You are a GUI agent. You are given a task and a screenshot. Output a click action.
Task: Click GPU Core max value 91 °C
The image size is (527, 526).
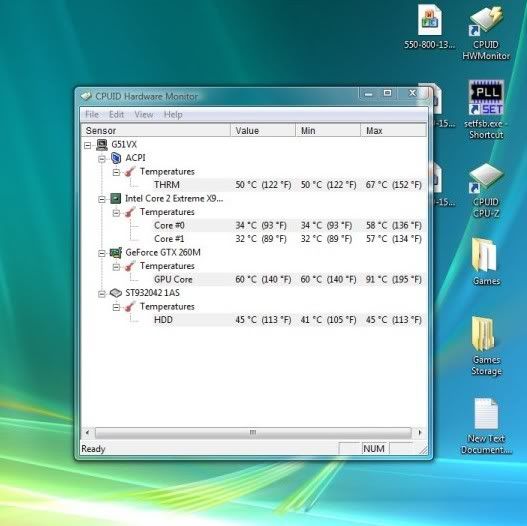[x=394, y=280]
